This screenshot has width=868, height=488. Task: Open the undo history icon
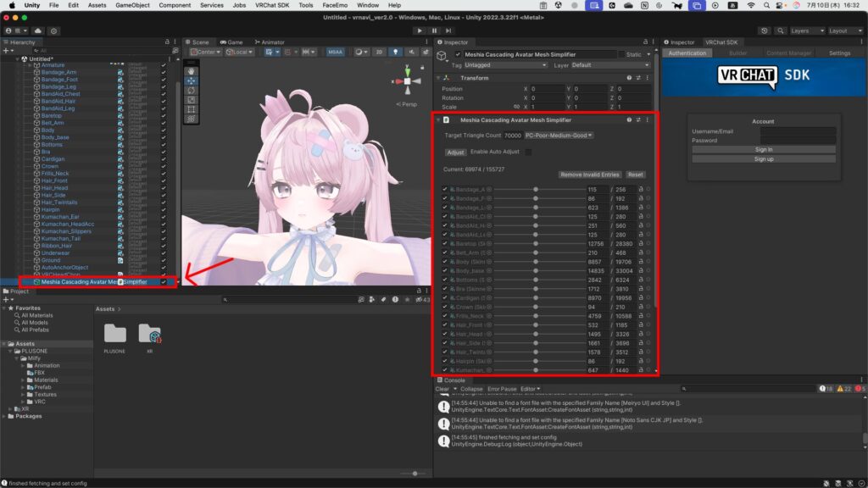click(x=765, y=30)
